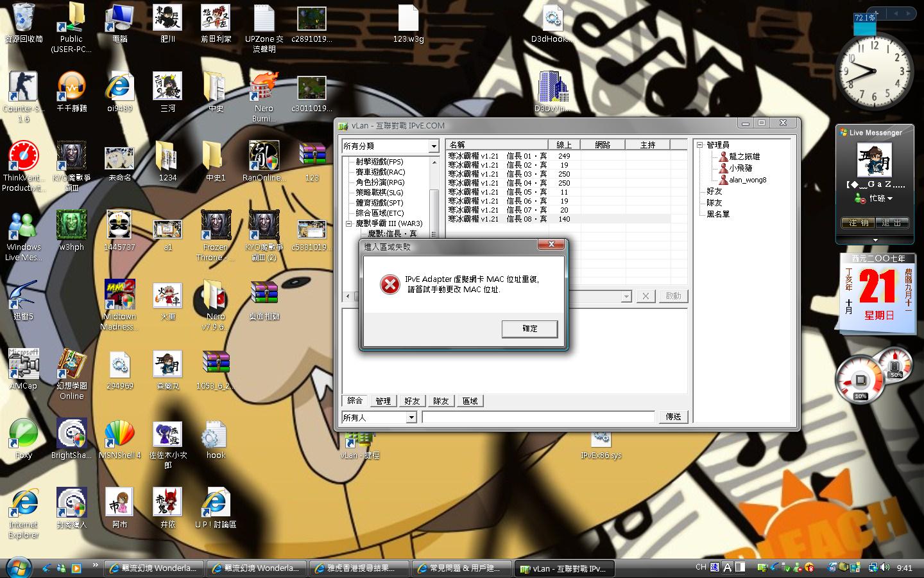This screenshot has height=578, width=924.
Task: Select 策略戰棋(SLG) category in tree
Action: point(379,193)
